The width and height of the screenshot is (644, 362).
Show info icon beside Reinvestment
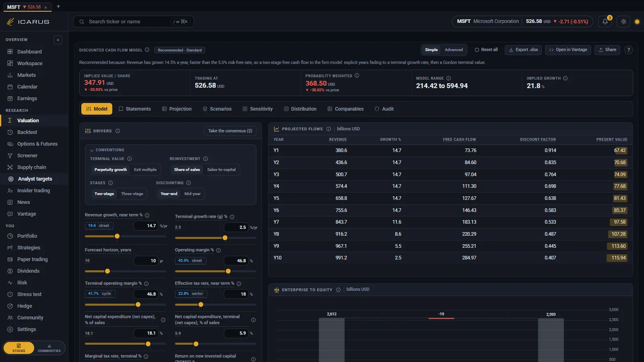(x=205, y=159)
